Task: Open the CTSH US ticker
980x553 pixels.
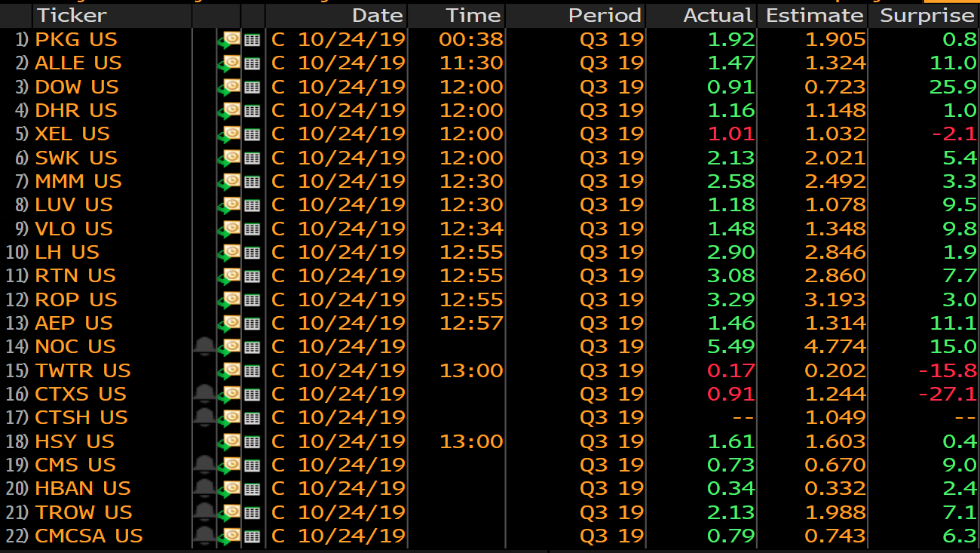Action: (x=81, y=418)
